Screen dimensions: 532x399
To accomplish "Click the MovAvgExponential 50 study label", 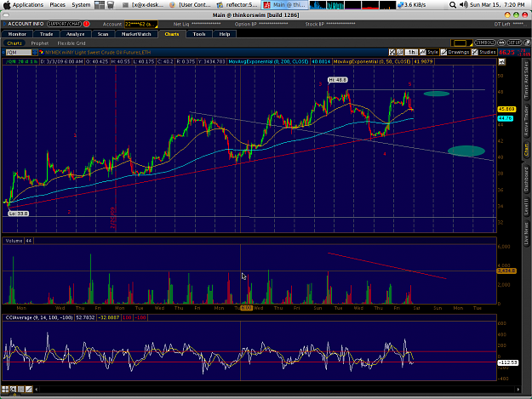I will point(372,62).
